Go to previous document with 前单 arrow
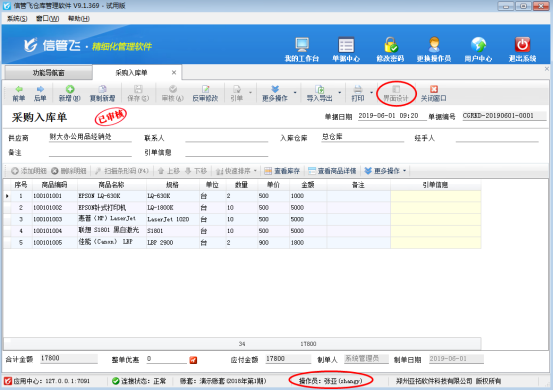The image size is (553, 391). [19, 93]
